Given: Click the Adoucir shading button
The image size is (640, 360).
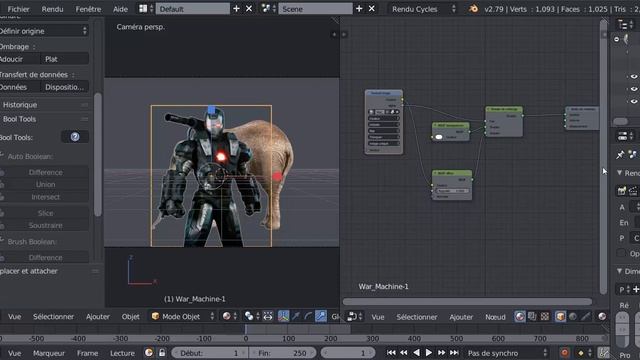Looking at the screenshot, I should click(x=20, y=59).
